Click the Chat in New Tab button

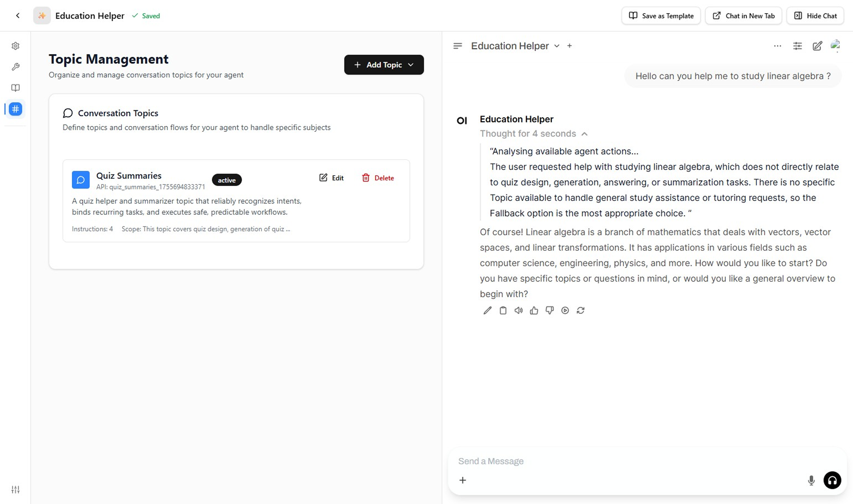[743, 16]
